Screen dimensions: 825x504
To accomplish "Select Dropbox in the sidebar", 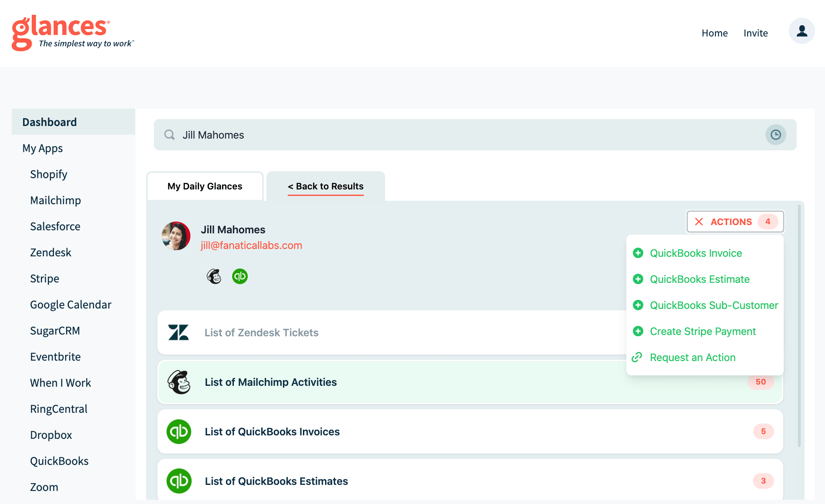I will pos(51,435).
